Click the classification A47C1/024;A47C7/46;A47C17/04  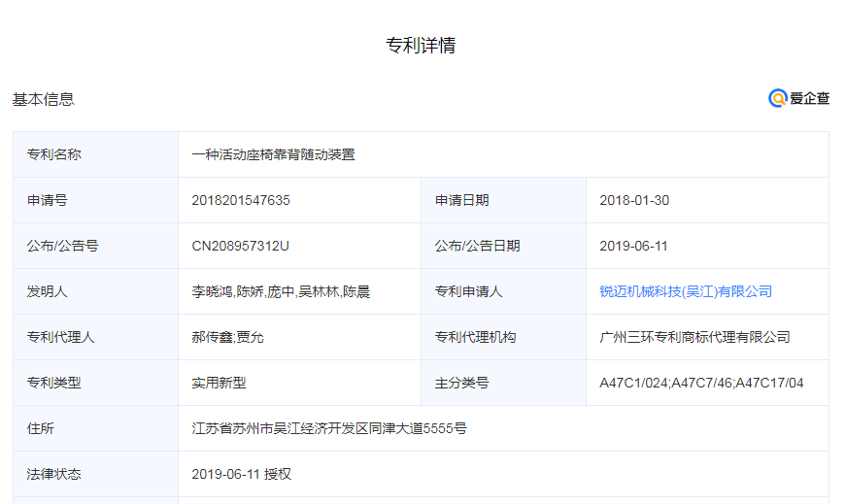pos(701,383)
